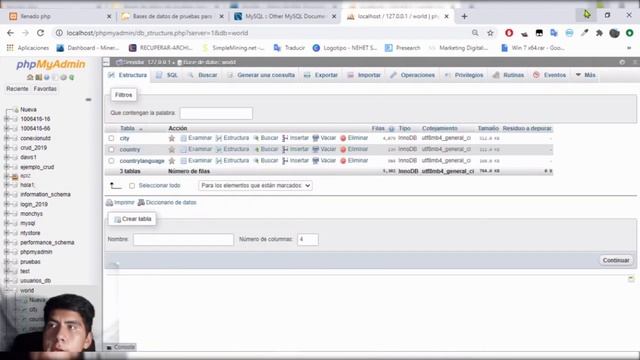Expand the crud_2019 database tree node
This screenshot has height=360, width=640.
point(6,148)
